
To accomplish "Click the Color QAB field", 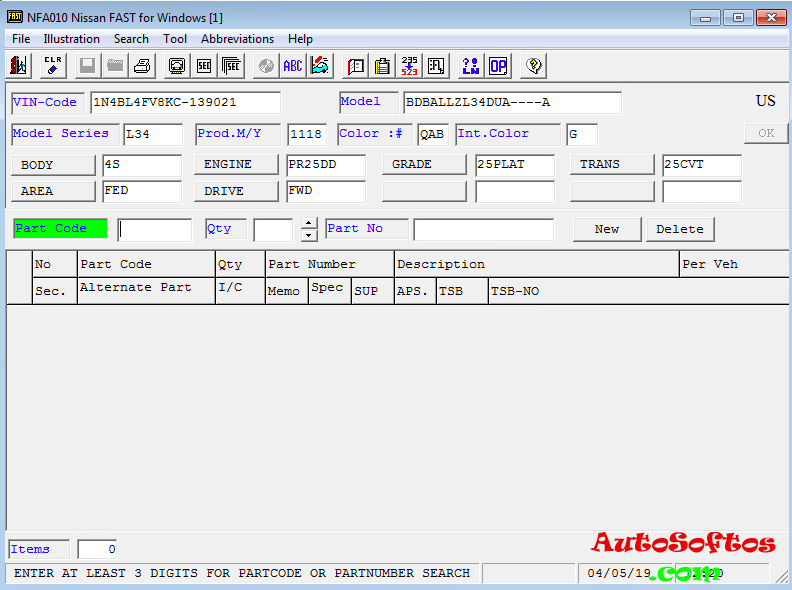I will pyautogui.click(x=433, y=134).
